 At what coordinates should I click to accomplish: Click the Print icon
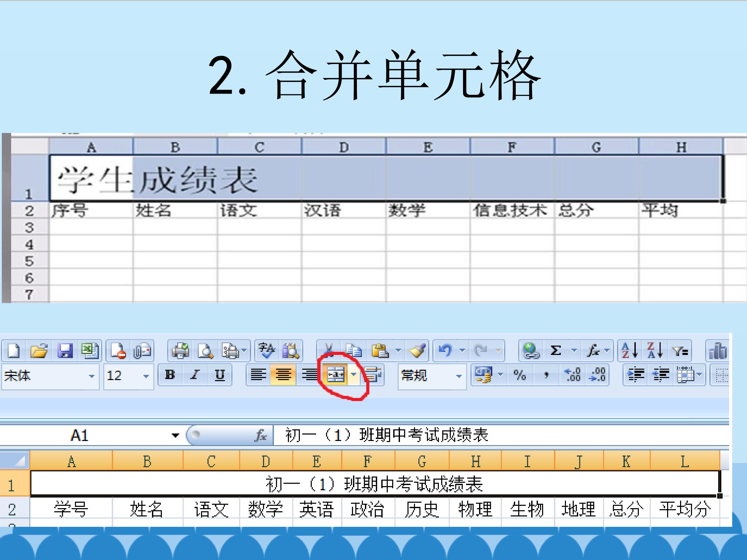[x=180, y=351]
